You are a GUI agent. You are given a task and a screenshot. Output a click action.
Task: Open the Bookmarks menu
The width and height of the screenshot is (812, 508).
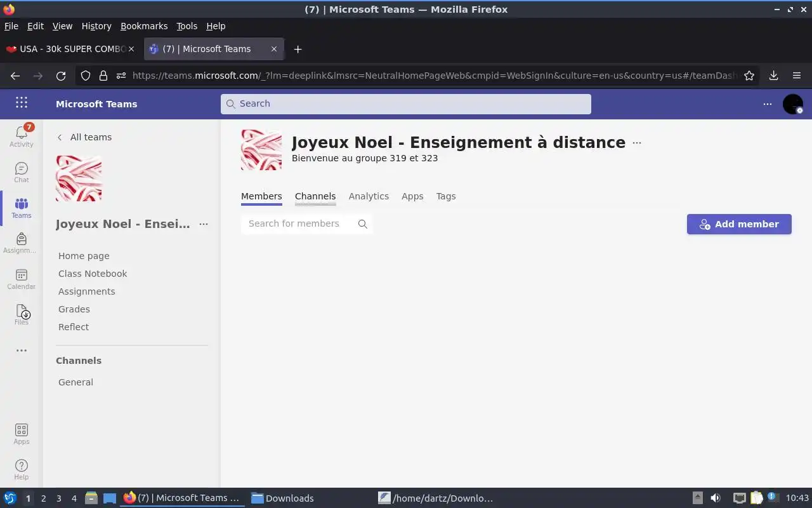pos(144,26)
